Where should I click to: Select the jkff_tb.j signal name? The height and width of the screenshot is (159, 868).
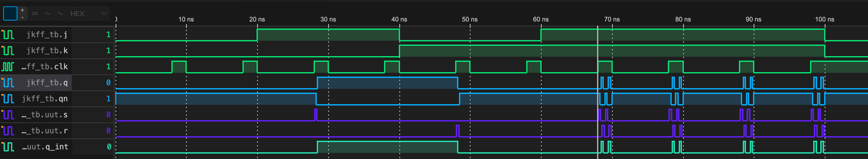(47, 34)
